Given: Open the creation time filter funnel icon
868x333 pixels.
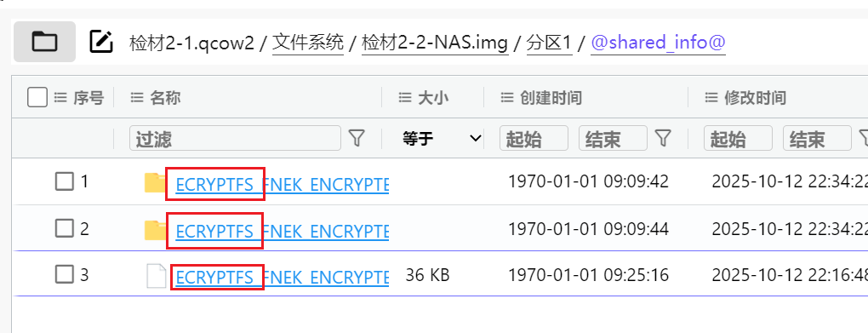Looking at the screenshot, I should coord(663,138).
